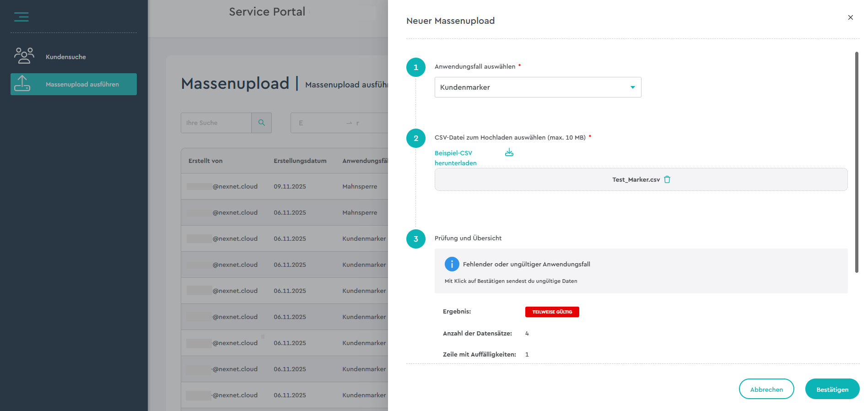Select Massenupload ausführen in sidebar

click(82, 84)
